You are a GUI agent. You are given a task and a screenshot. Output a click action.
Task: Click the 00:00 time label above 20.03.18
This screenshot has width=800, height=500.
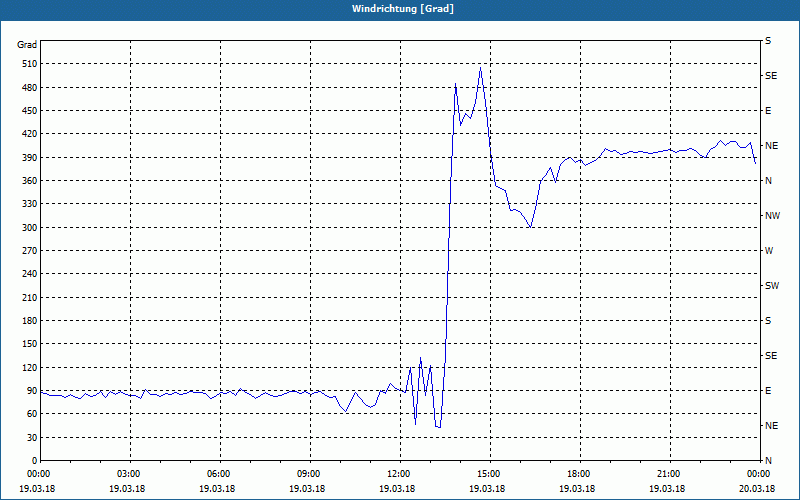pos(757,474)
